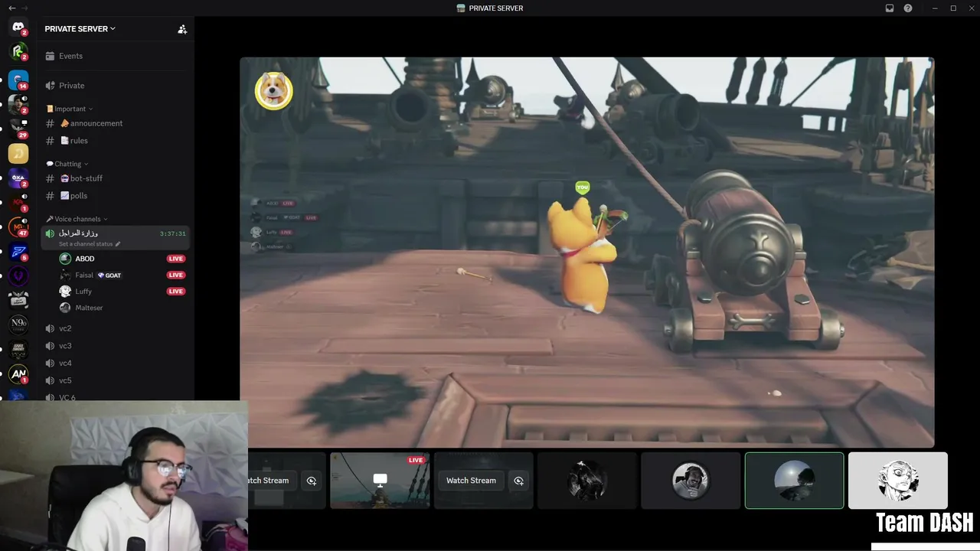
Task: Click the invite people icon beside server name
Action: point(182,29)
